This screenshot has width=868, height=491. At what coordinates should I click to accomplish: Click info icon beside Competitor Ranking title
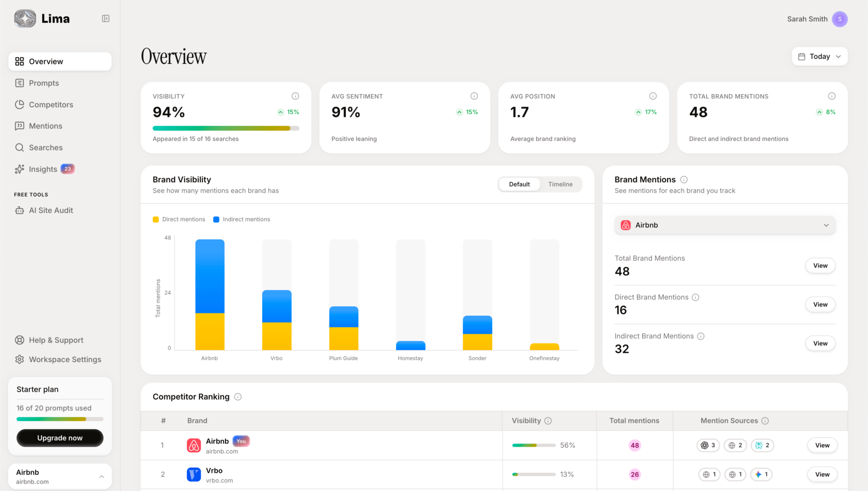pos(238,397)
